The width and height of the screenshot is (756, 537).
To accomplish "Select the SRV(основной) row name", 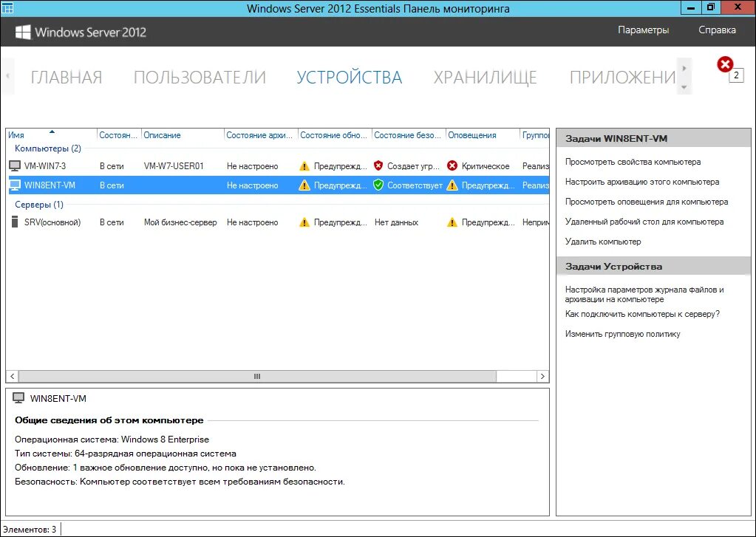I will (52, 222).
